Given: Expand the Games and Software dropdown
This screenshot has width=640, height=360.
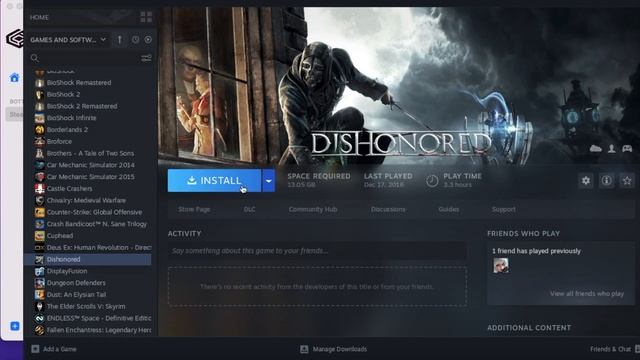Looking at the screenshot, I should click(x=68, y=40).
